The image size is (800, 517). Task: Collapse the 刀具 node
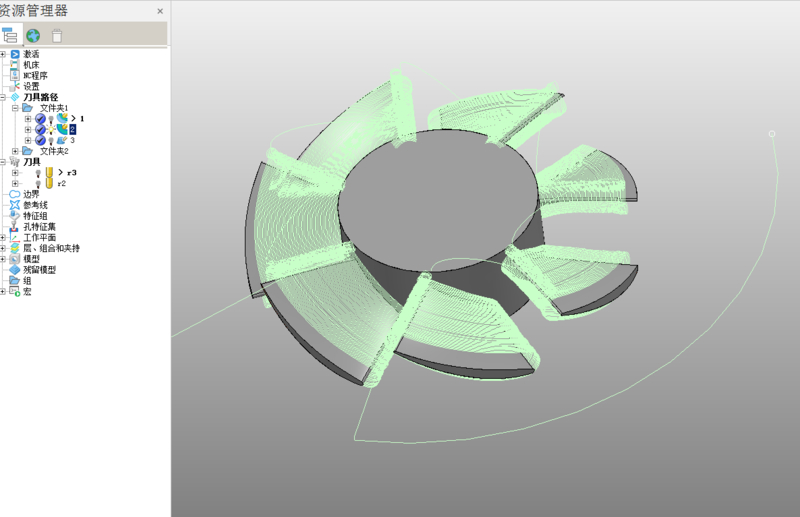coord(3,162)
